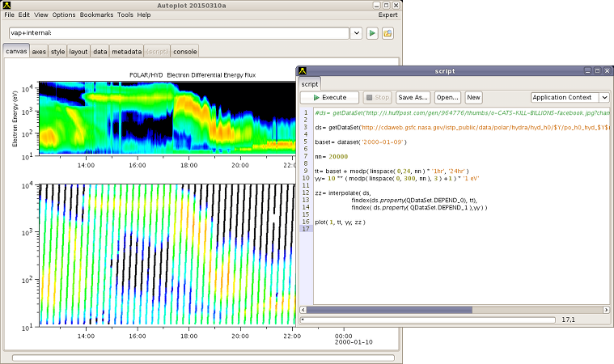Image resolution: width=614 pixels, height=364 pixels.
Task: Open the Bookmarks menu
Action: pos(96,15)
